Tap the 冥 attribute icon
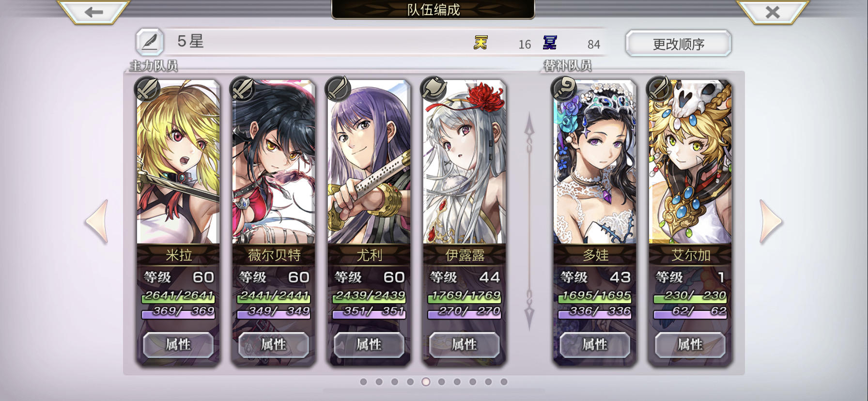868x401 pixels. click(x=550, y=43)
